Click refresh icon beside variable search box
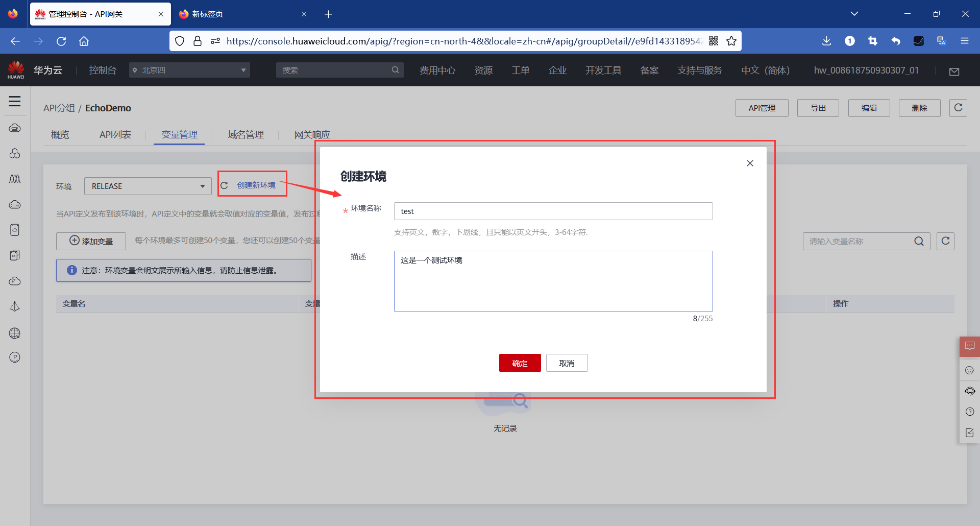Viewport: 980px width, 526px height. 945,241
